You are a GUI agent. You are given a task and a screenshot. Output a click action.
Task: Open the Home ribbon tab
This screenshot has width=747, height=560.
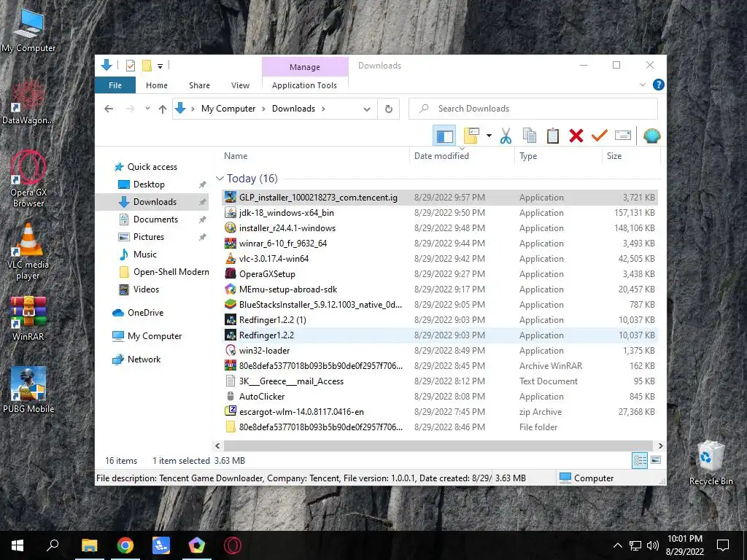pos(157,85)
